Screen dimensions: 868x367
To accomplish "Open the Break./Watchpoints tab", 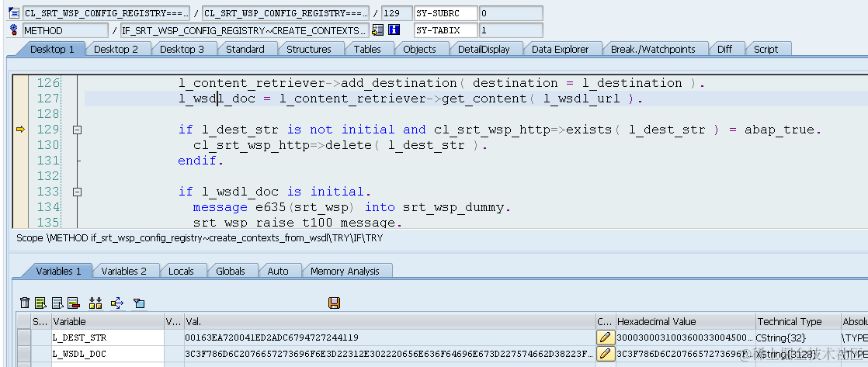I will [653, 49].
